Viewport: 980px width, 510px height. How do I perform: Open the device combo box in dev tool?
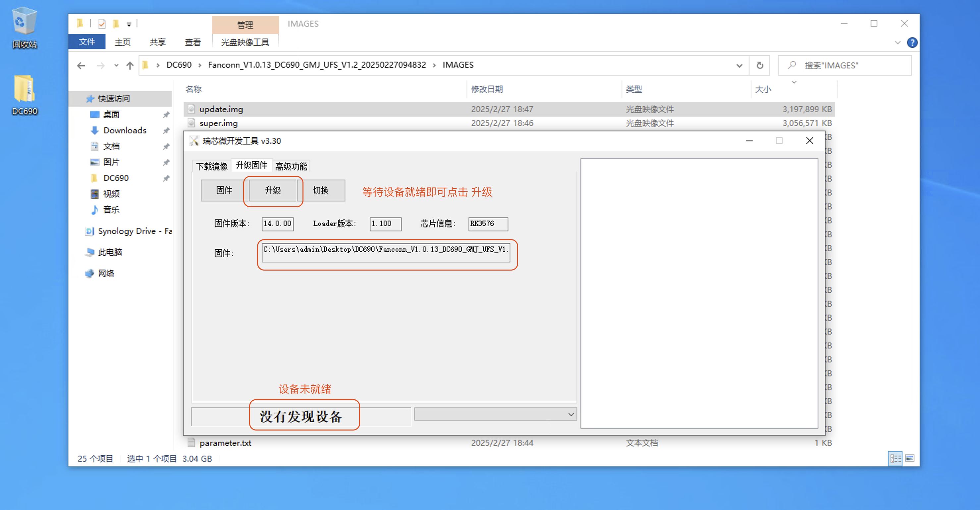495,414
